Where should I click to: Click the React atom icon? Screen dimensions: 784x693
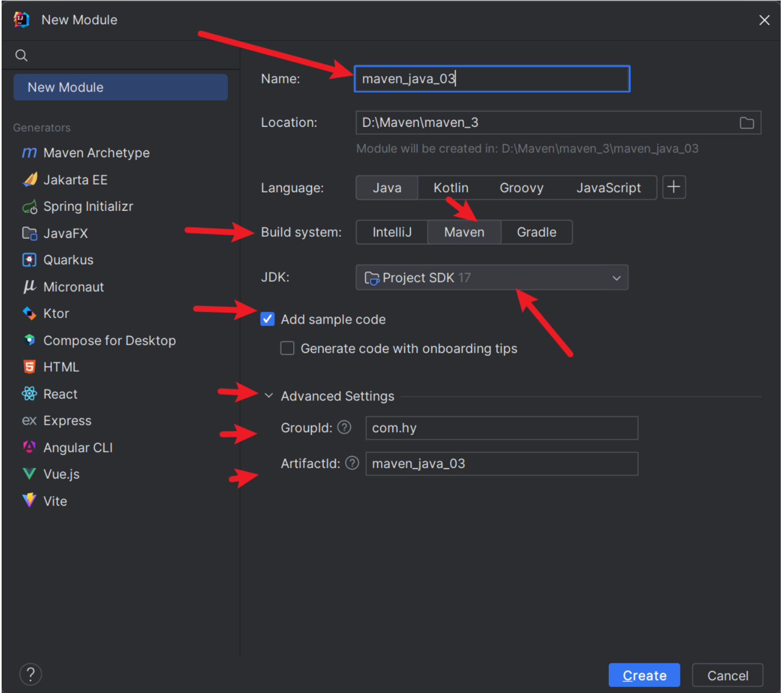(x=29, y=394)
